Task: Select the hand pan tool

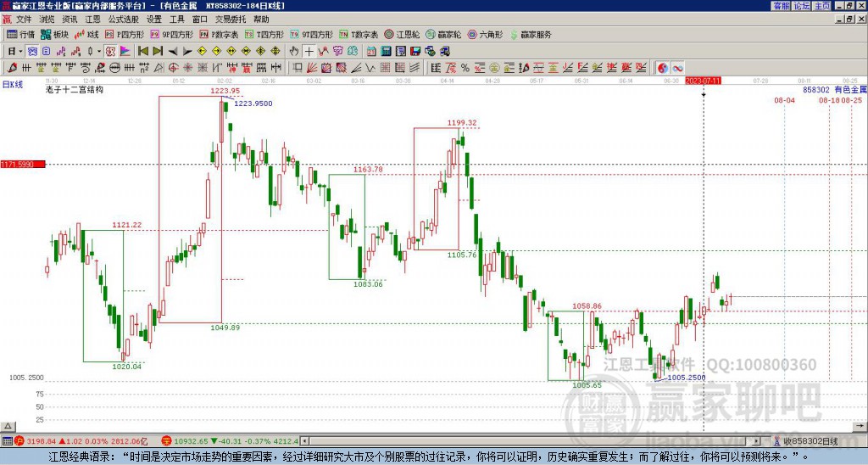Action: pyautogui.click(x=294, y=51)
